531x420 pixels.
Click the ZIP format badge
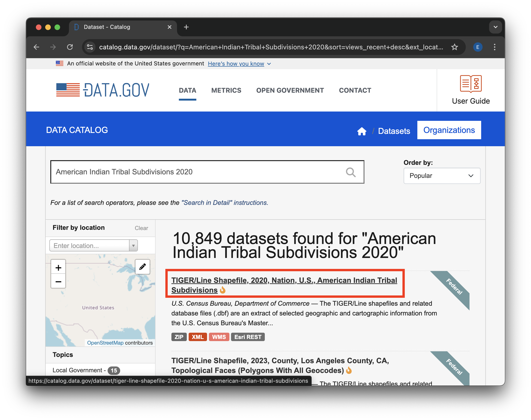179,337
